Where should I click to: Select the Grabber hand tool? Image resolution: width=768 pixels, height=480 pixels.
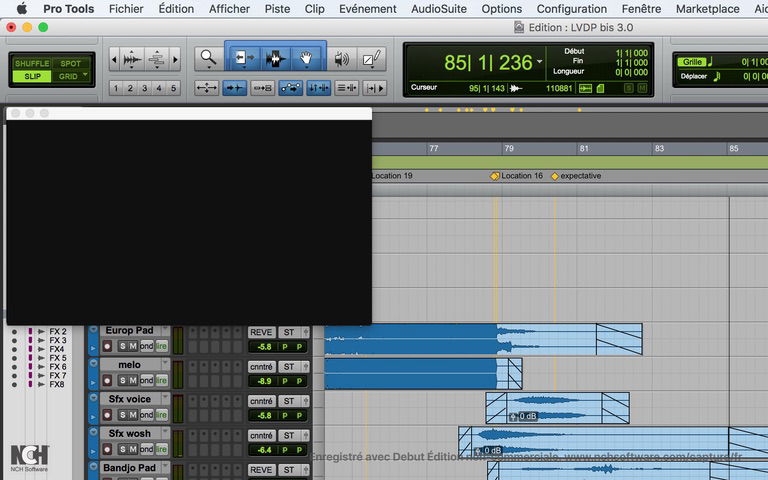click(x=306, y=59)
